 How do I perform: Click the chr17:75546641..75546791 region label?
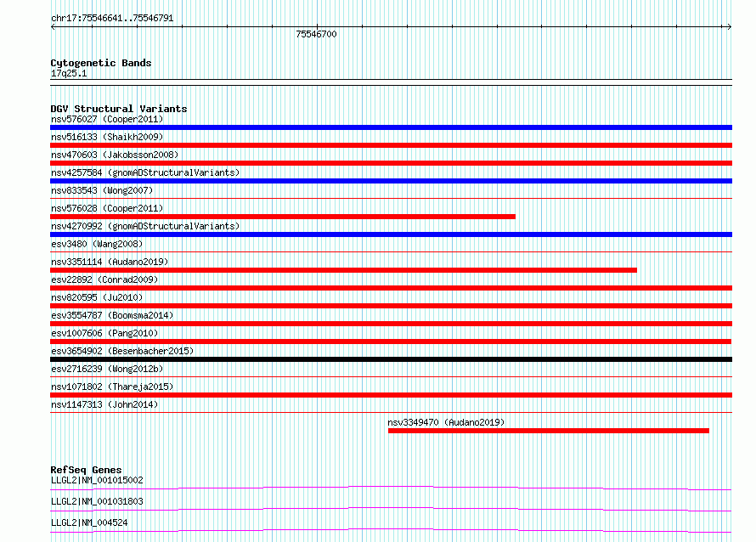[x=112, y=19]
